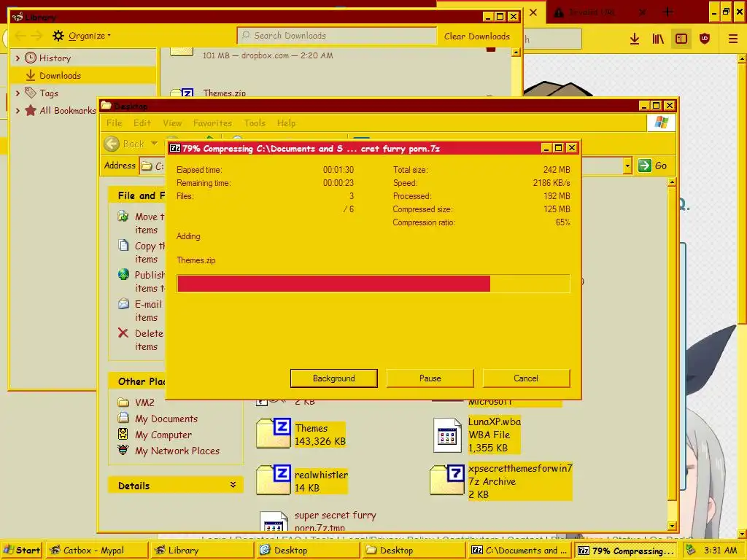Click Publish items globe icon
747x560 pixels.
click(123, 275)
